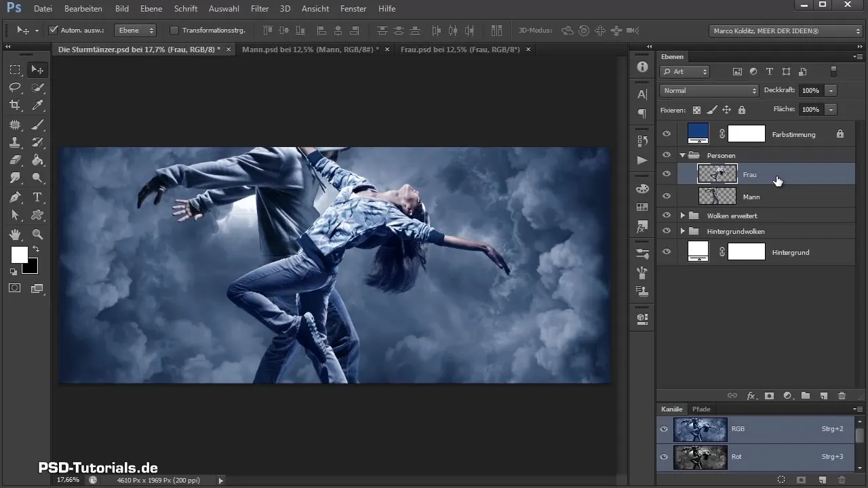This screenshot has width=868, height=488.
Task: Select the Quick Selection tool
Action: 38,87
